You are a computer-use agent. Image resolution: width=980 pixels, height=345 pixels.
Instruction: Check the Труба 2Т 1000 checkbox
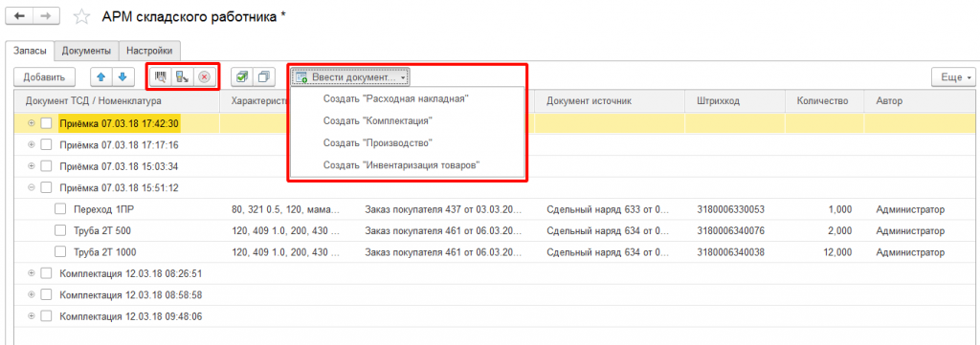pos(60,252)
